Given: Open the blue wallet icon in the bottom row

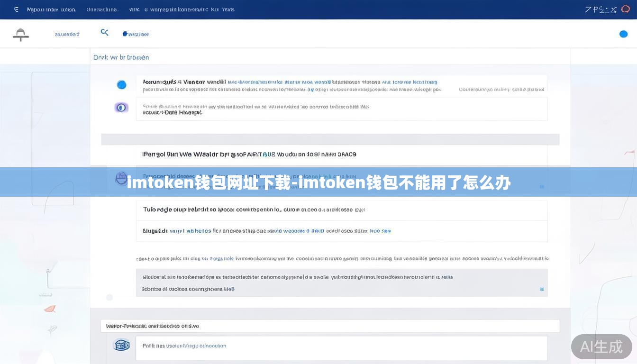Looking at the screenshot, I should tap(122, 345).
